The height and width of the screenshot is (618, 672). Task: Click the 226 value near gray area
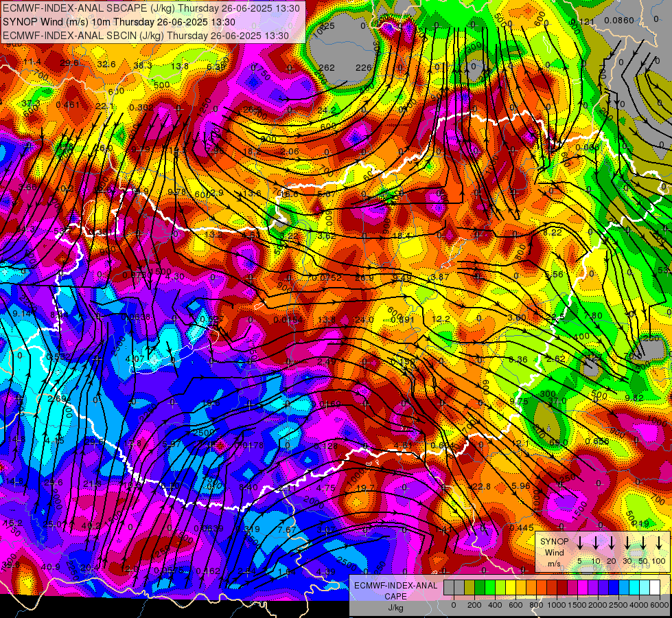click(x=364, y=68)
